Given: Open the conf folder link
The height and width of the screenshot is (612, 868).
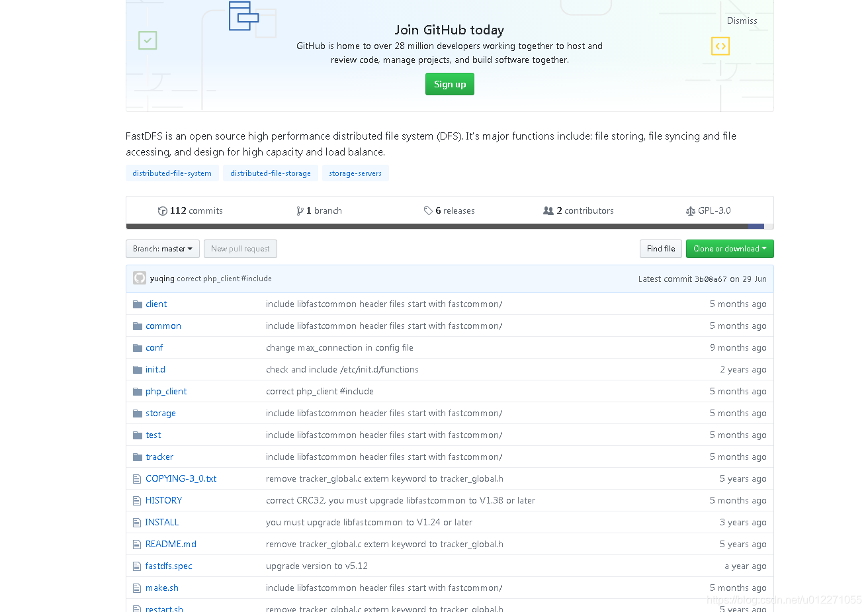Looking at the screenshot, I should 154,348.
